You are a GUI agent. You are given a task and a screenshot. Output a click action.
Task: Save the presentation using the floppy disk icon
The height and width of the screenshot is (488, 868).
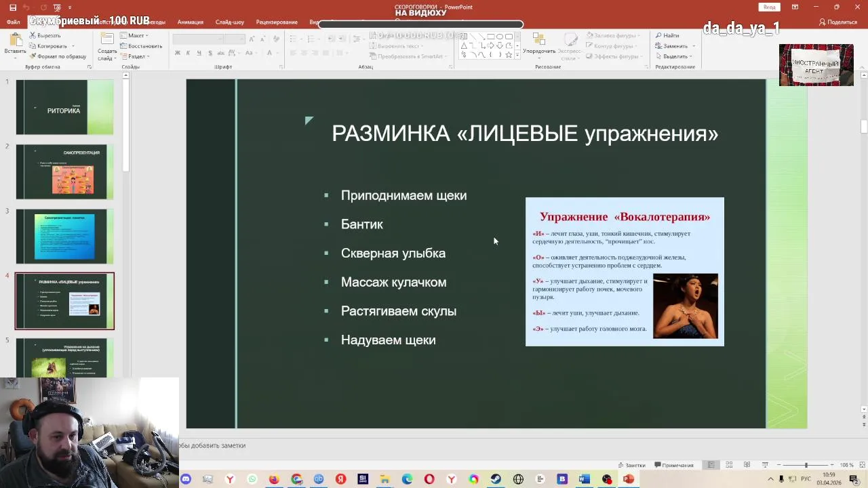click(13, 7)
